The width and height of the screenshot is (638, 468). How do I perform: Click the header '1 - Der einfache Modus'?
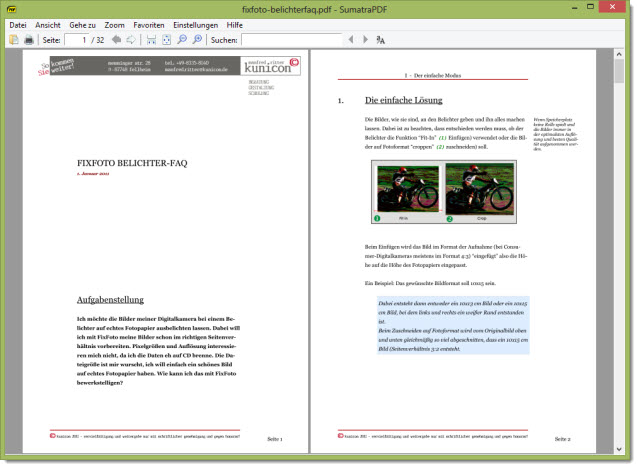tap(433, 76)
